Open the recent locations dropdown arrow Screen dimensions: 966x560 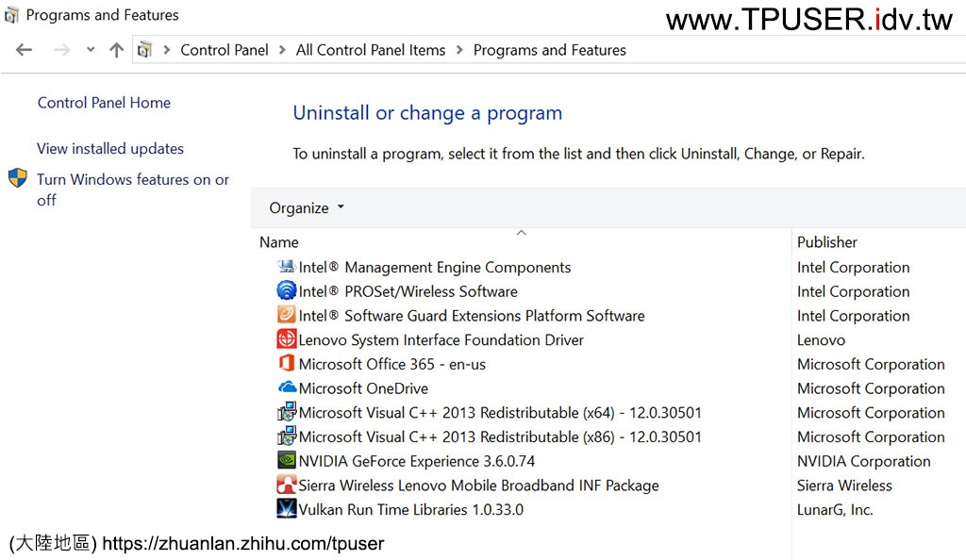pyautogui.click(x=91, y=50)
